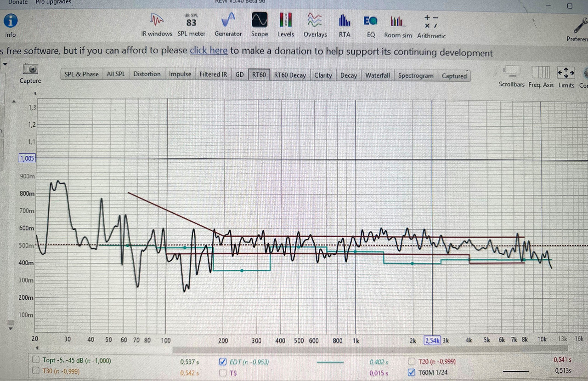Switch to SPL & Phase tab
Image resolution: width=588 pixels, height=381 pixels.
81,74
